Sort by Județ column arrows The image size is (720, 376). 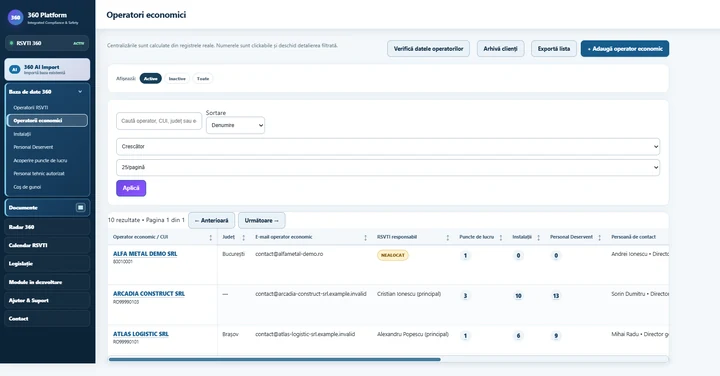pyautogui.click(x=243, y=237)
